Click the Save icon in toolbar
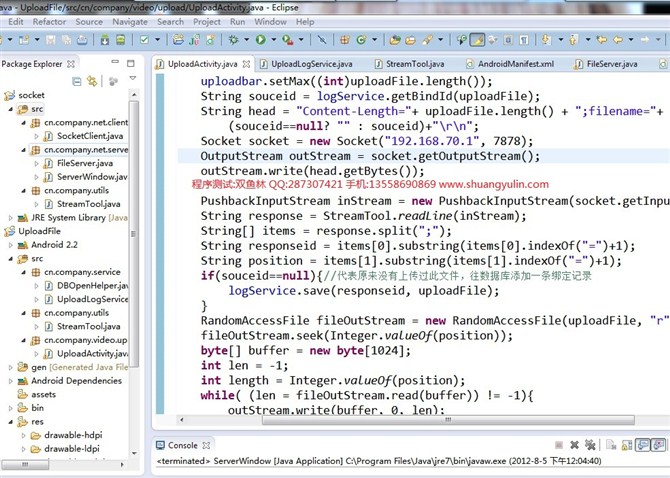Image resolution: width=670 pixels, height=478 pixels. 50,40
